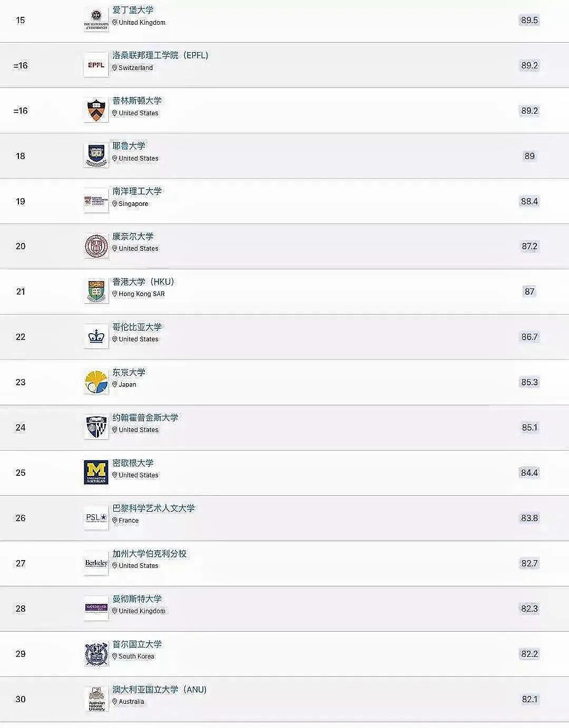Click the PSL university logo
Viewport: 569px width, 728px height.
[96, 518]
